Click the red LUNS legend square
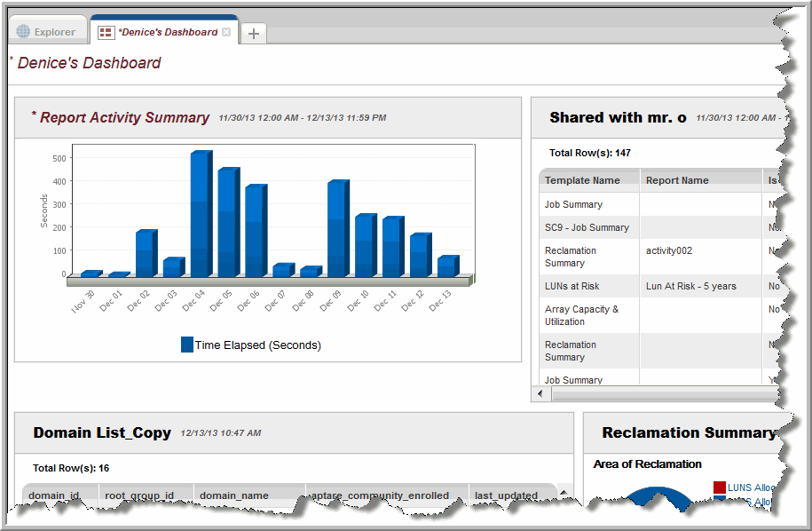The width and height of the screenshot is (812, 531). coord(719,487)
